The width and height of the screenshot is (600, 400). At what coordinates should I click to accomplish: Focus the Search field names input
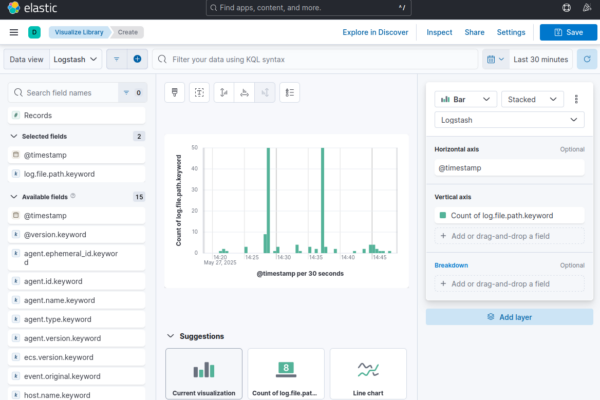point(64,93)
